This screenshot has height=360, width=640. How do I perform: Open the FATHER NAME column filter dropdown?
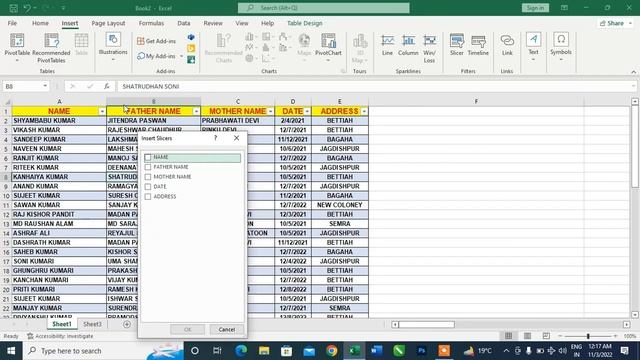pyautogui.click(x=196, y=111)
